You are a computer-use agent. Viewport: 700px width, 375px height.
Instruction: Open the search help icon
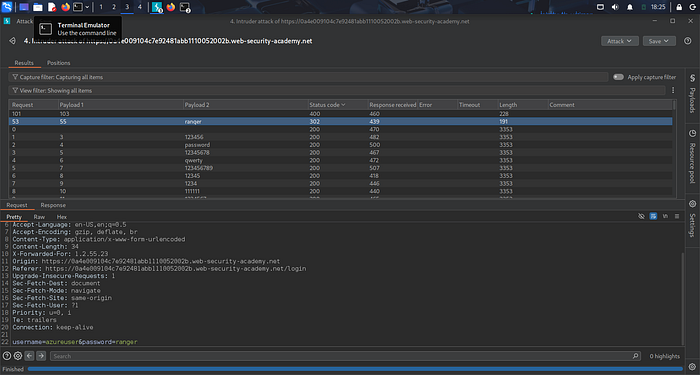coord(7,356)
